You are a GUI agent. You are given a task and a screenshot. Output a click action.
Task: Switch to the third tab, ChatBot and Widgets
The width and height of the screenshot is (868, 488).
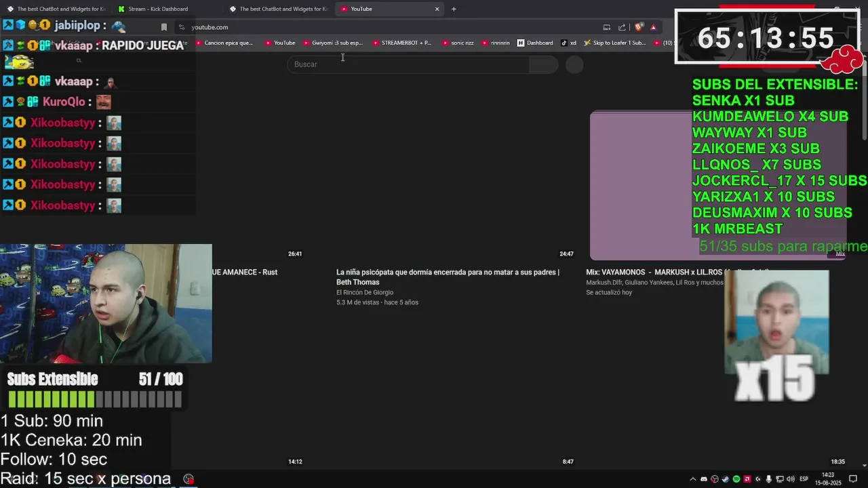(278, 9)
